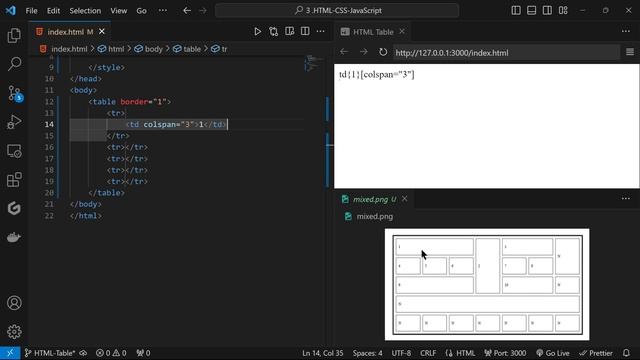Click Prettier in status bar
Image resolution: width=640 pixels, height=360 pixels.
pos(596,353)
